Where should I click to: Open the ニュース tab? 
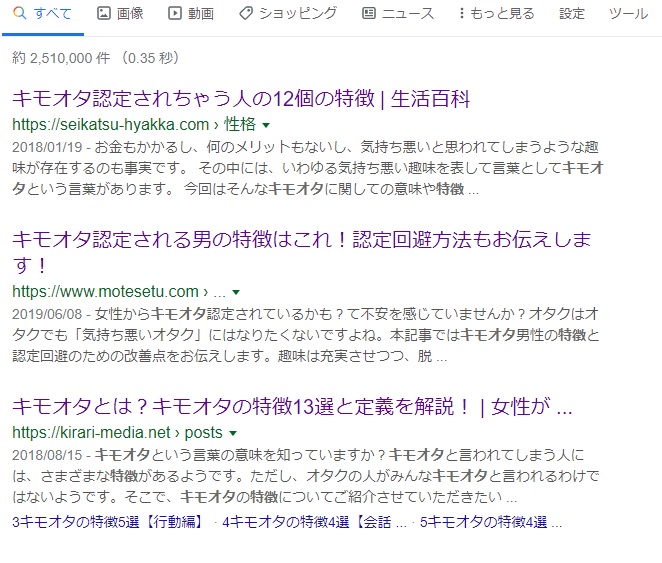point(398,14)
